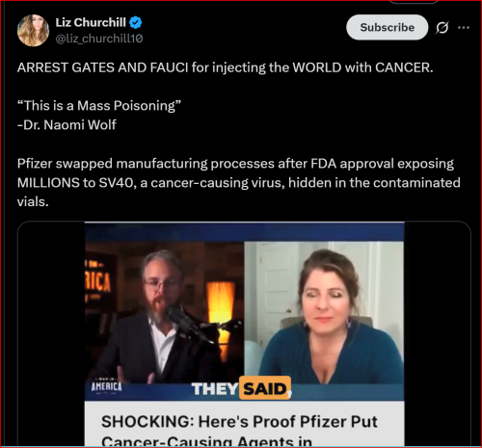The height and width of the screenshot is (448, 482).
Task: Click the -Dr. Naomi Wolf attribution text
Action: [x=67, y=125]
